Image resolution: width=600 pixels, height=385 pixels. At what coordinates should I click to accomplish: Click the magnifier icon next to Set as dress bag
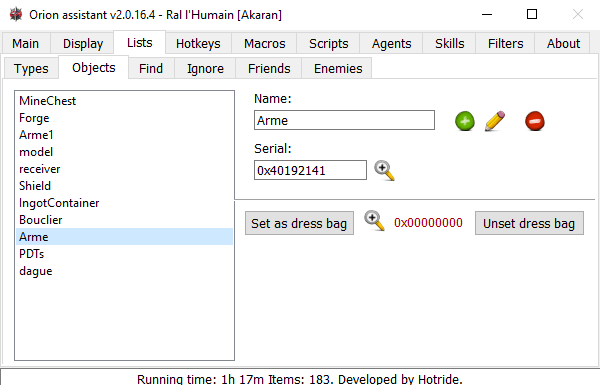(x=374, y=220)
